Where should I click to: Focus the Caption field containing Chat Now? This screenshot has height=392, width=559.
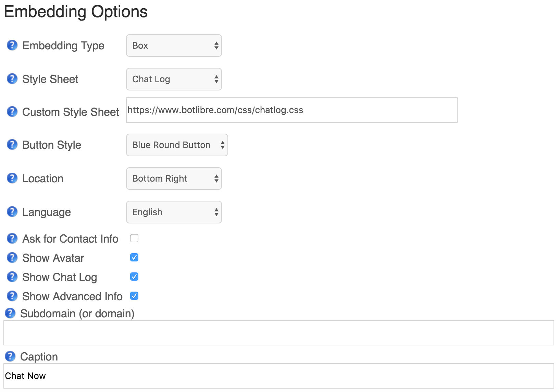278,376
